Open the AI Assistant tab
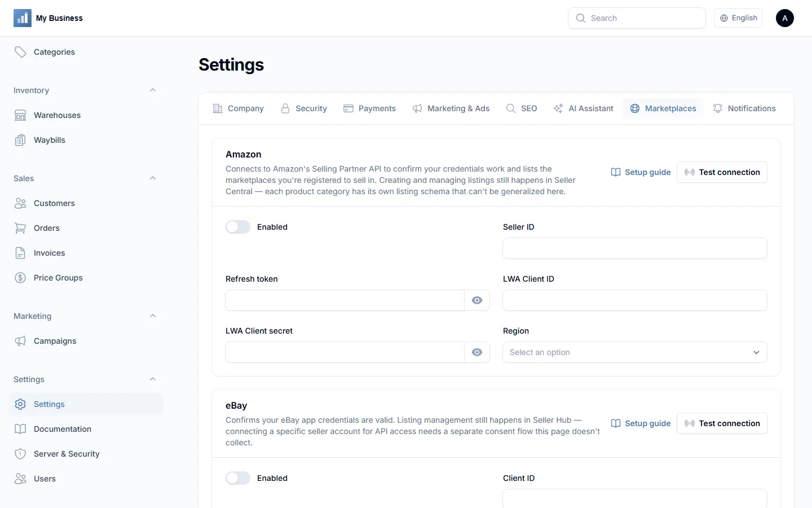Viewport: 812px width, 508px height. [x=583, y=108]
